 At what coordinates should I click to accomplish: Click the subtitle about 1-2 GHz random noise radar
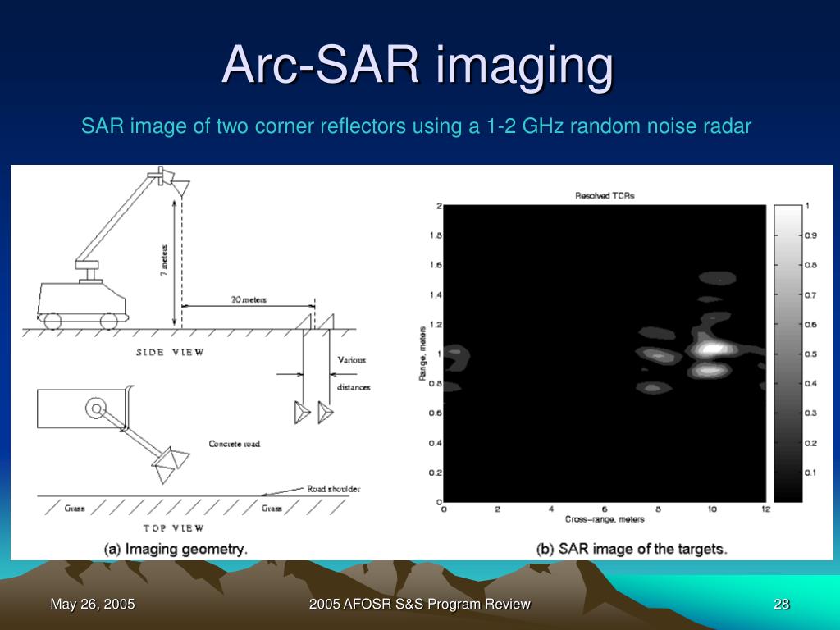(416, 126)
